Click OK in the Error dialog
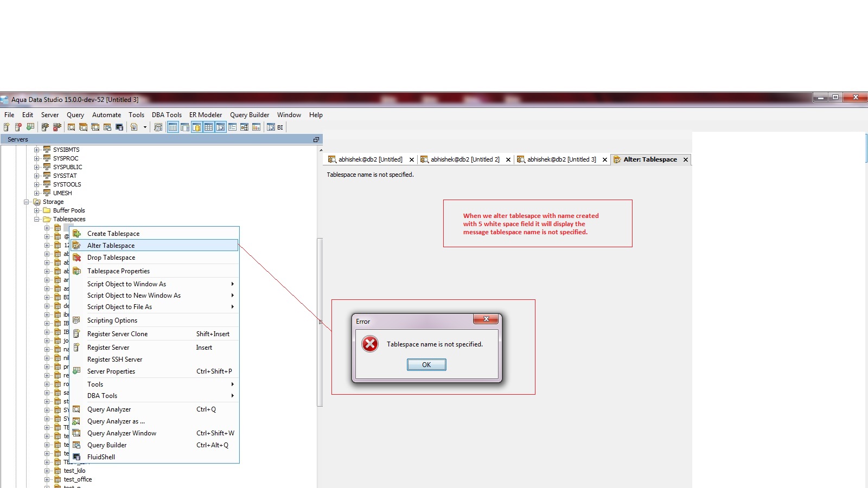The image size is (868, 488). [x=426, y=365]
